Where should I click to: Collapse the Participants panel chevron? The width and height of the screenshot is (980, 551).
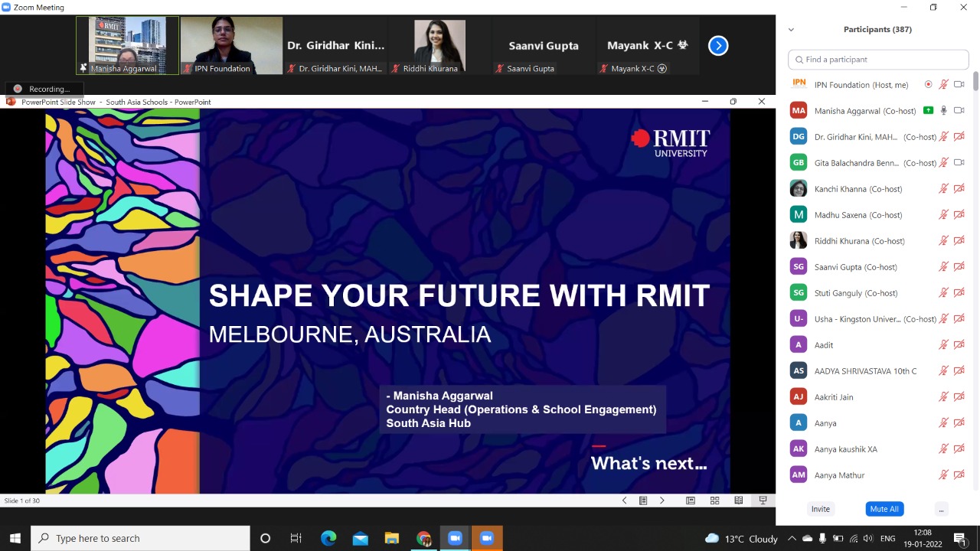tap(791, 30)
